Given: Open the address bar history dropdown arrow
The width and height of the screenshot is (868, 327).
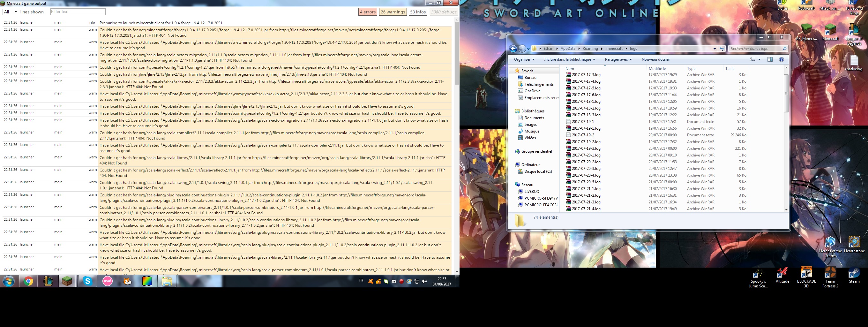Looking at the screenshot, I should pos(715,49).
